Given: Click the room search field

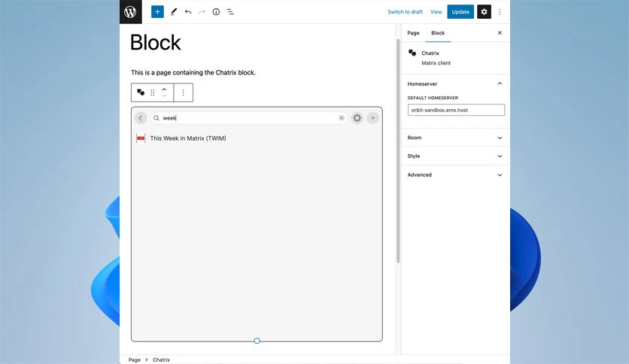Looking at the screenshot, I should [x=249, y=118].
